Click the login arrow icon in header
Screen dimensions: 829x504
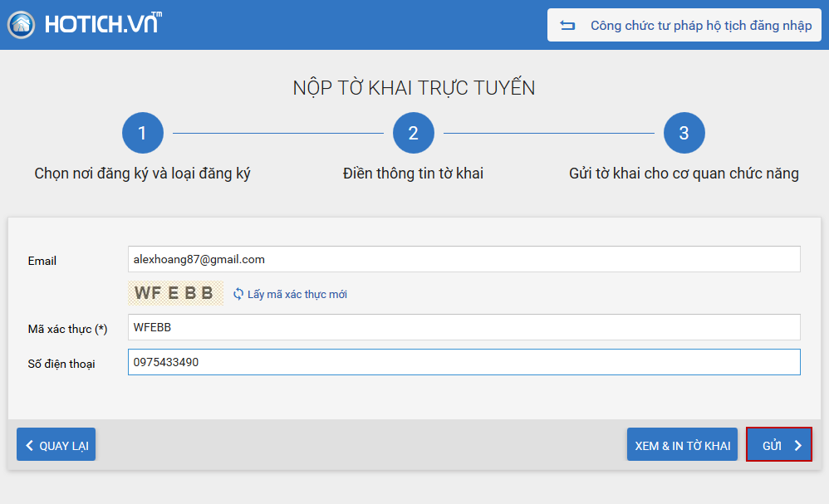[x=567, y=26]
